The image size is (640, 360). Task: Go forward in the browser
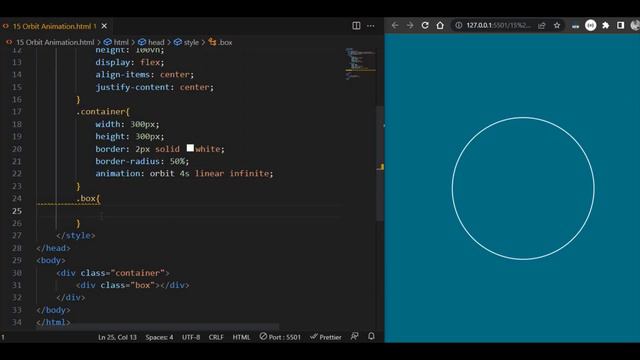click(x=410, y=25)
